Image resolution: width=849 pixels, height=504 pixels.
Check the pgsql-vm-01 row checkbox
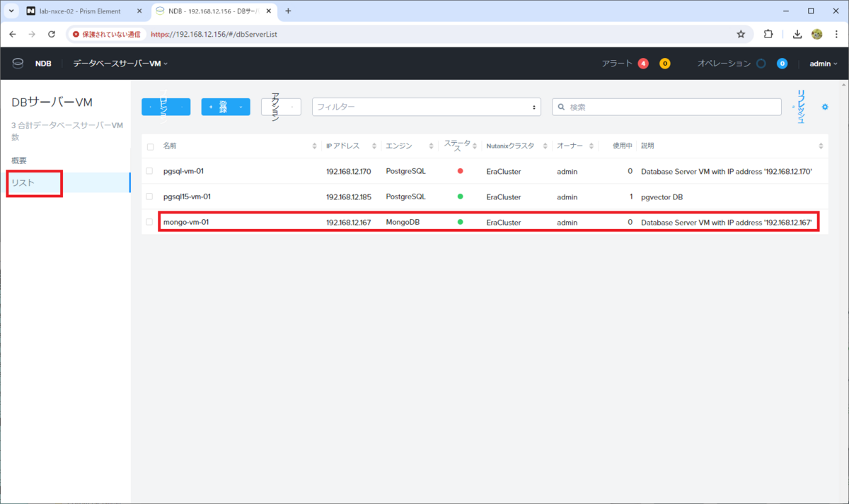pos(149,171)
